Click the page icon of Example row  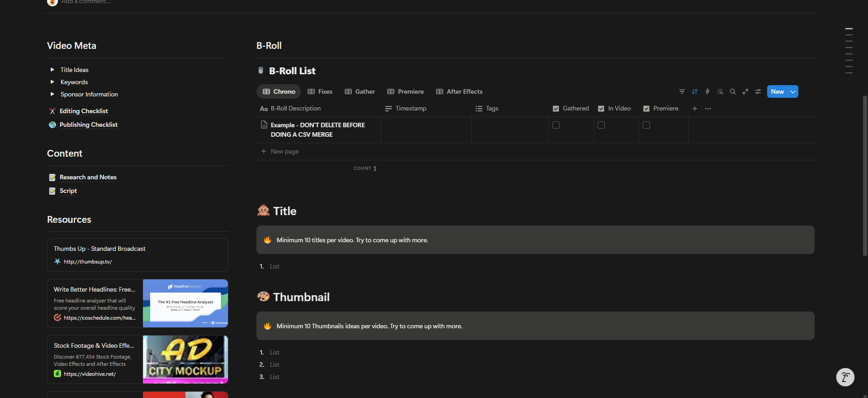tap(264, 125)
